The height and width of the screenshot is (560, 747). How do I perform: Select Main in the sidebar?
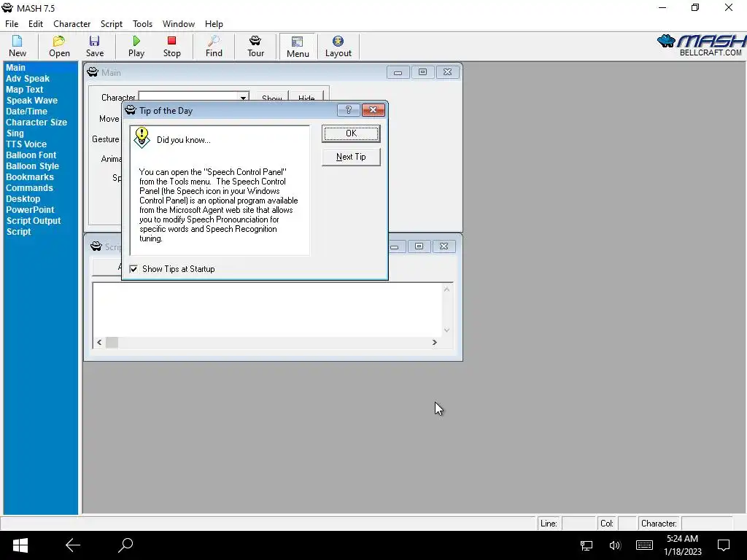pos(16,68)
